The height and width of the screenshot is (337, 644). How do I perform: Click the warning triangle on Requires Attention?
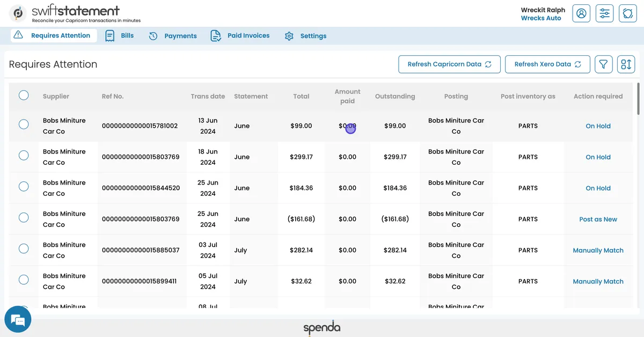click(18, 35)
